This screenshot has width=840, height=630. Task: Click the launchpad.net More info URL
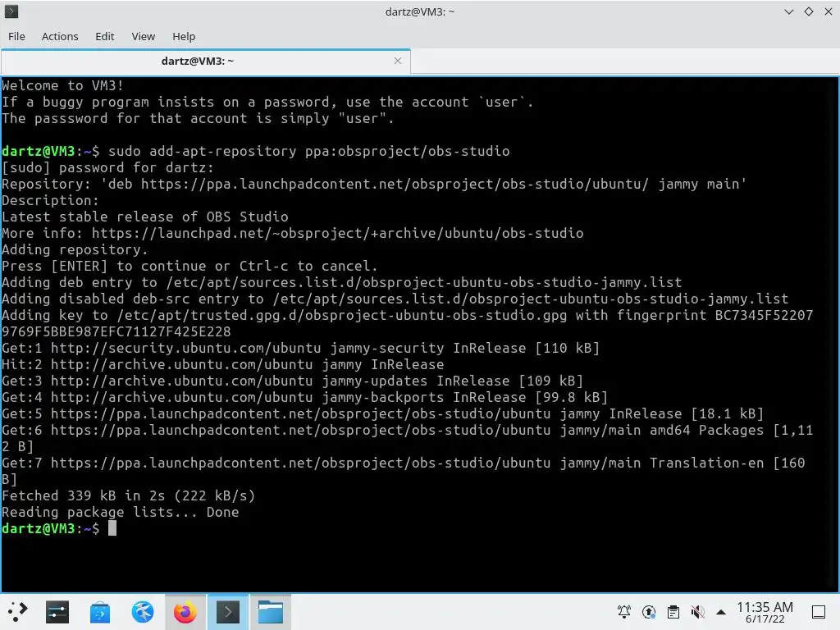pos(337,233)
